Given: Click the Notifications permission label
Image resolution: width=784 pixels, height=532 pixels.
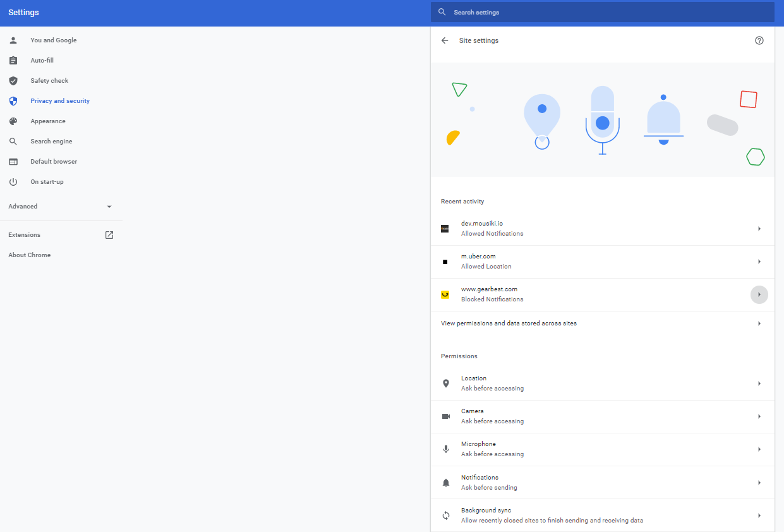Looking at the screenshot, I should click(479, 478).
